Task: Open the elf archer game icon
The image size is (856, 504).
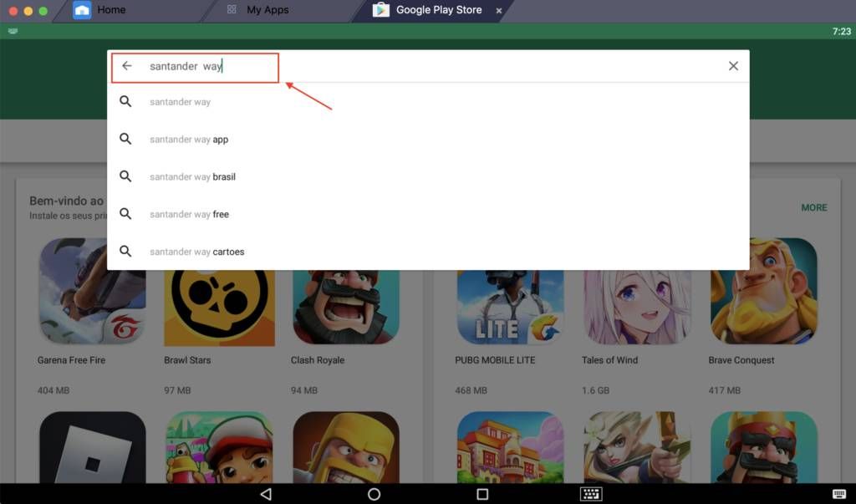Action: tap(637, 447)
